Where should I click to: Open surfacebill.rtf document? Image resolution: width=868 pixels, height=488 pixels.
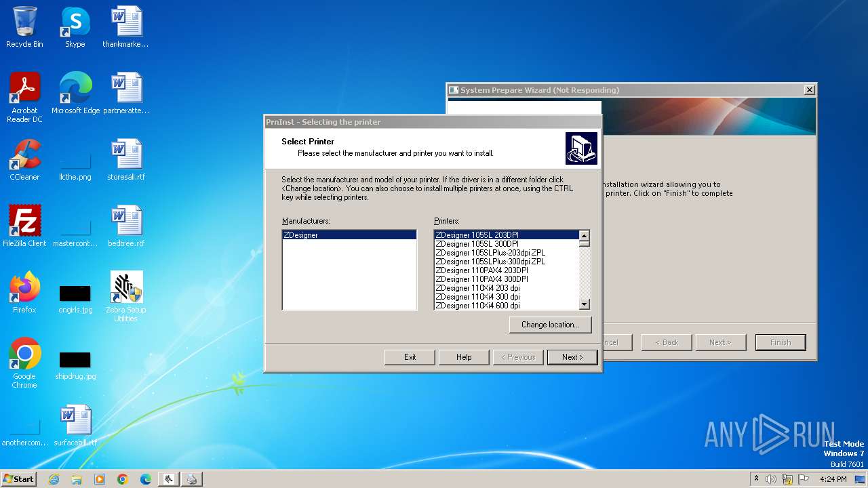tap(75, 426)
